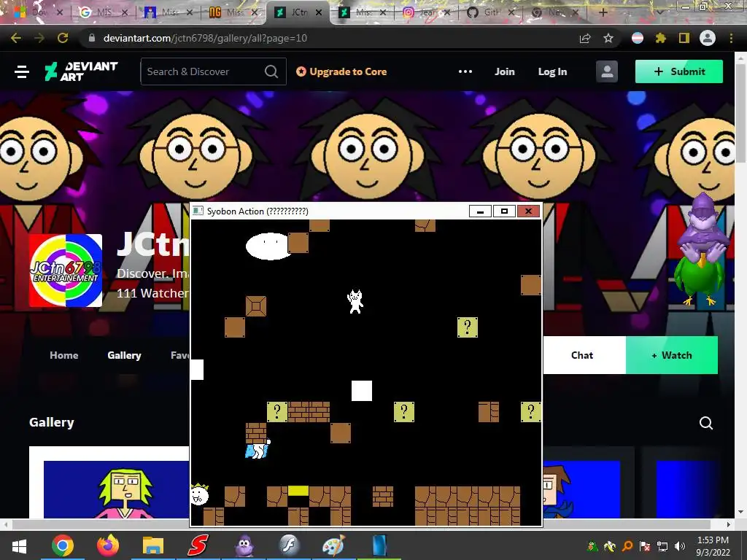This screenshot has height=560, width=747.
Task: Open the Chrome three-dot menu
Action: 731,38
